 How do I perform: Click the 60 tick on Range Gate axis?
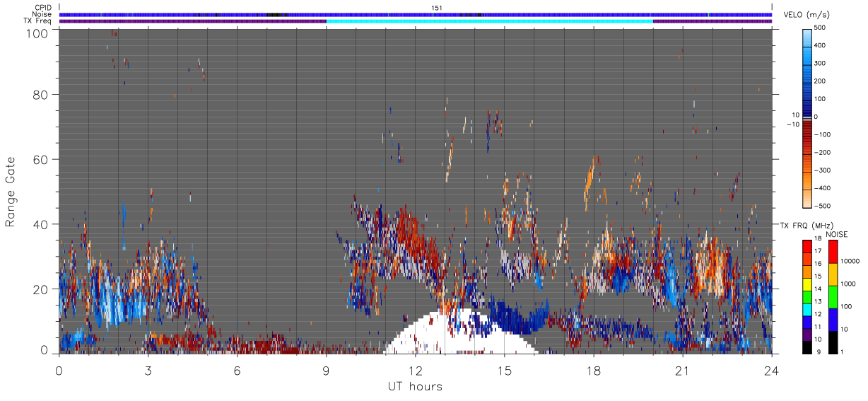(41, 159)
